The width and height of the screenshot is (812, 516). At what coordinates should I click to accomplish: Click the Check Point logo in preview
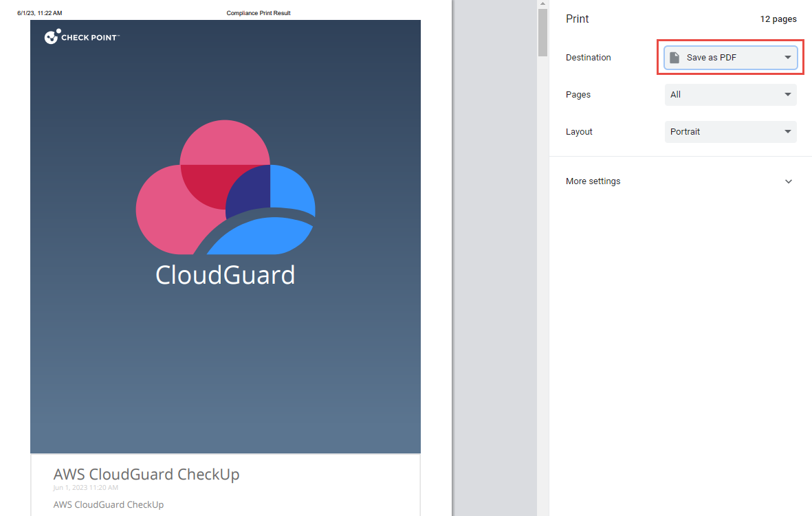[81, 37]
